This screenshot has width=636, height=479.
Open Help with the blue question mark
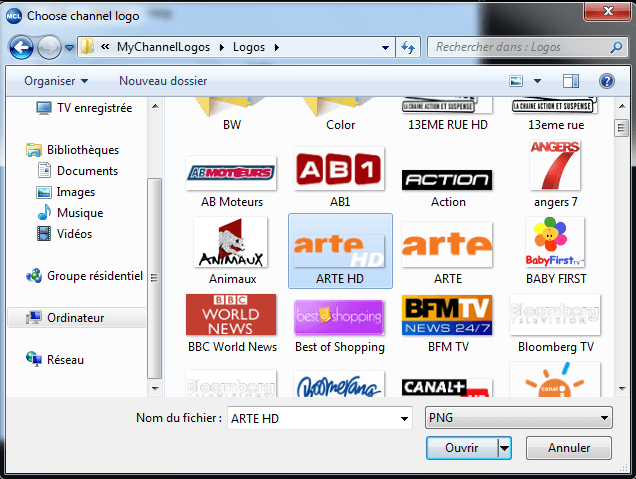[606, 81]
